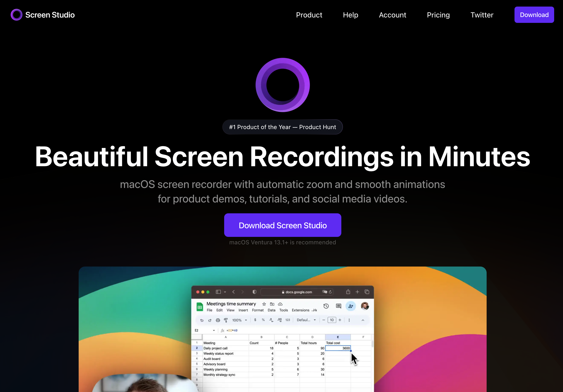Click the print icon in Sheets toolbar
This screenshot has width=563, height=392.
(x=218, y=320)
